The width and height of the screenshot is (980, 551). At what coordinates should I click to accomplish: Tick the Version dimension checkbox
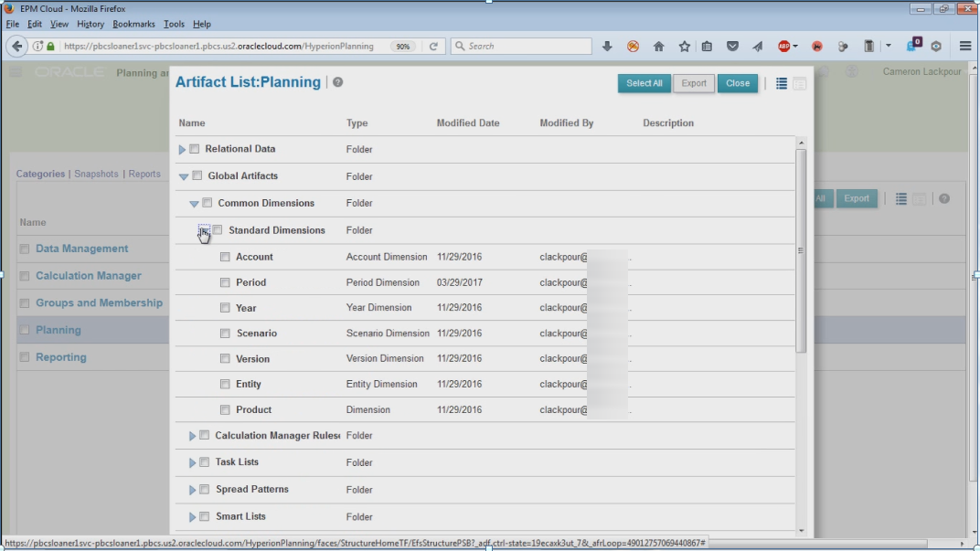pyautogui.click(x=225, y=358)
